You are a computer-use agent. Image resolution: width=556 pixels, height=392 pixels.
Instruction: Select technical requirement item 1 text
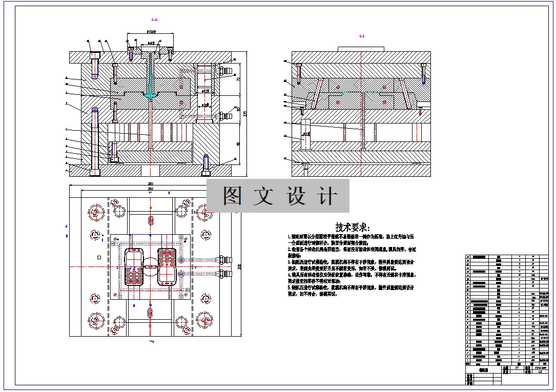coord(351,240)
